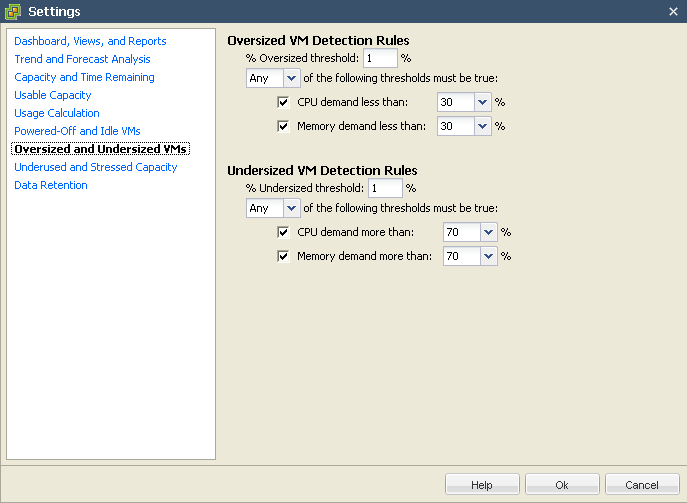Go to Trend and Forecast Analysis page

pos(82,59)
